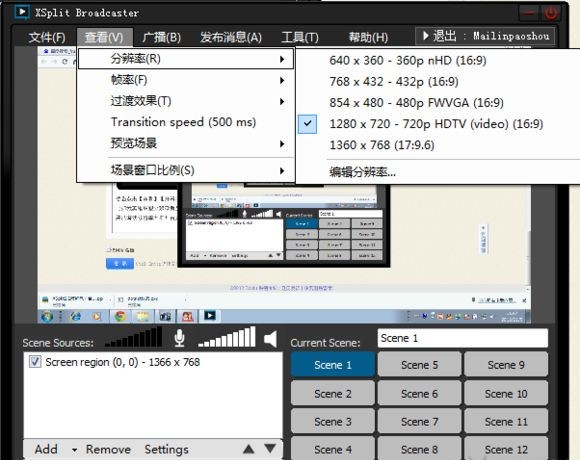
Task: Switch to Scene 5
Action: pos(419,365)
